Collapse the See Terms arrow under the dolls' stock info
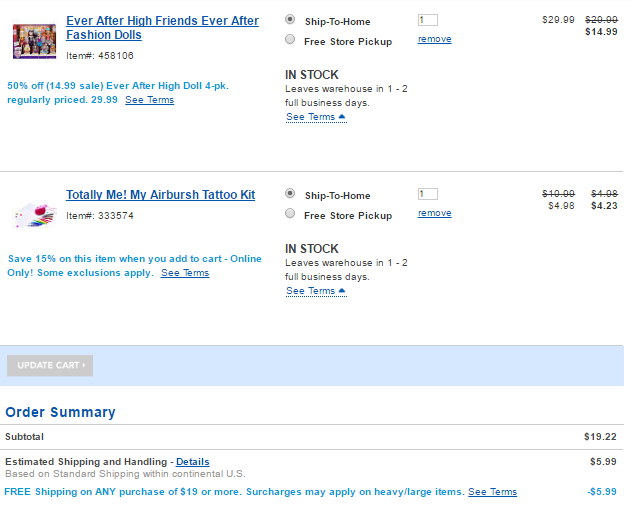632x514 pixels. coord(342,117)
